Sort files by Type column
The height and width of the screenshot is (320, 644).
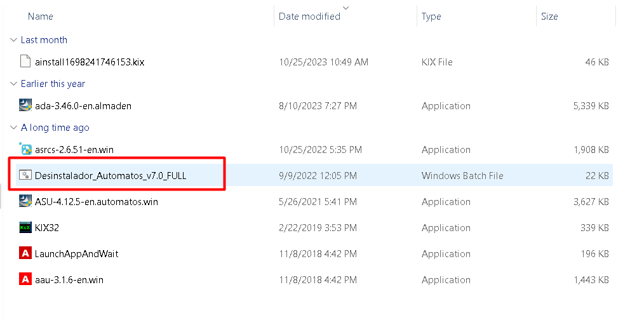click(x=431, y=17)
